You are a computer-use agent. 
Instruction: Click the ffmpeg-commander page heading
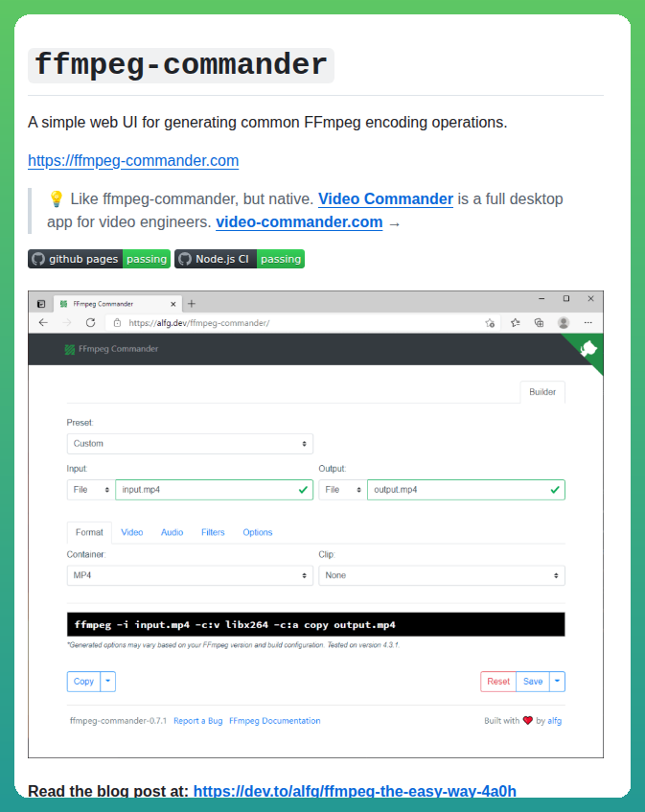pos(181,65)
